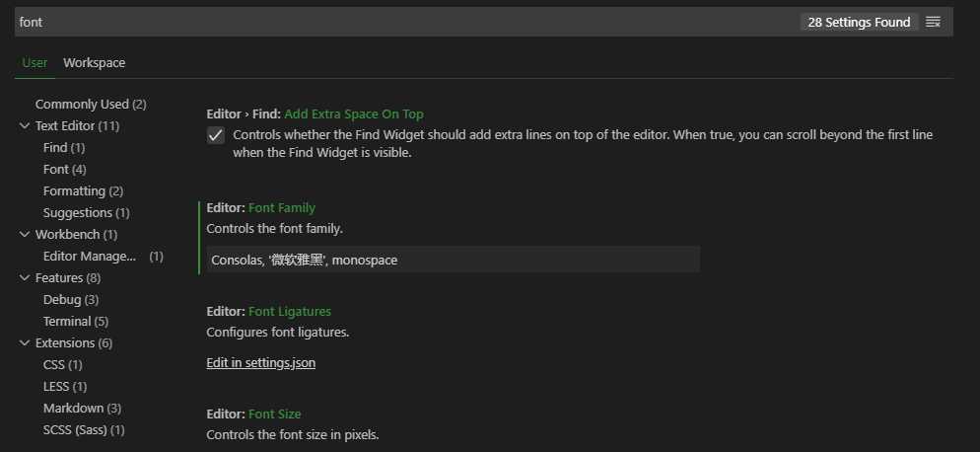Open the SCSS (Sass) settings category

click(84, 430)
